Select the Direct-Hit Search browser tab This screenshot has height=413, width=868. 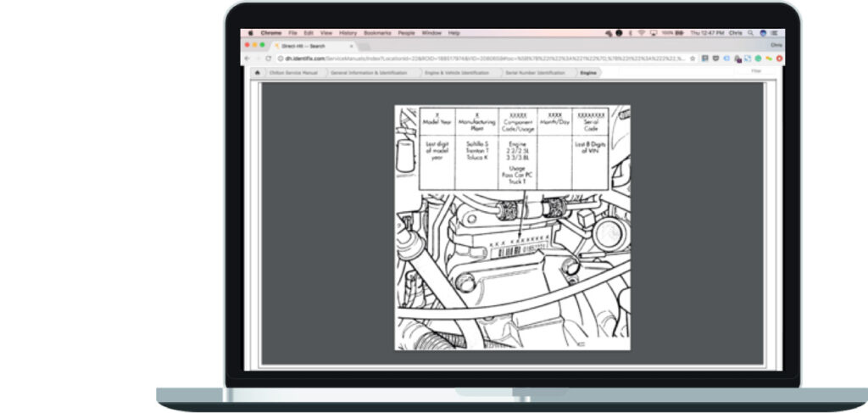[x=301, y=45]
